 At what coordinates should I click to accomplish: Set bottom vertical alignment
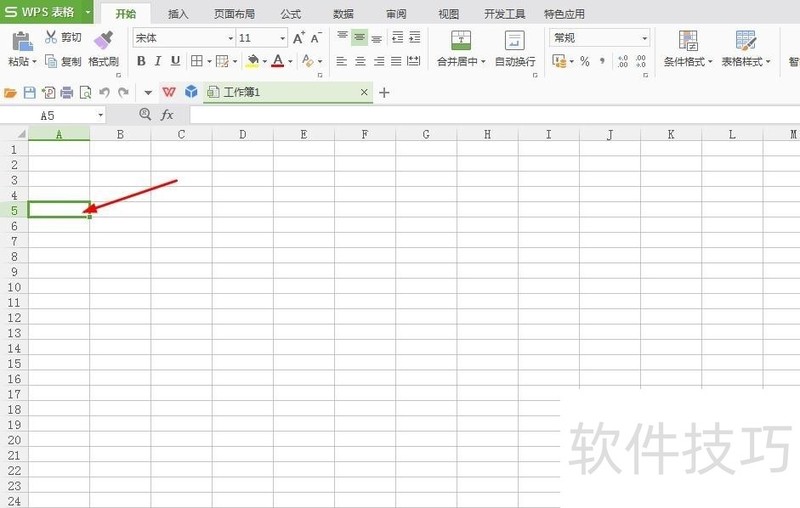pos(377,38)
